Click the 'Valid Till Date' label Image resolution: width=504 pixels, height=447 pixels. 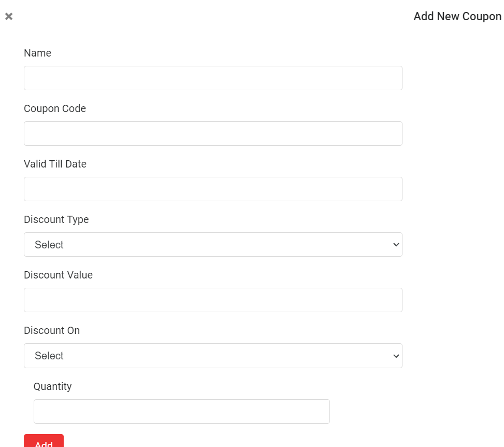pyautogui.click(x=55, y=164)
